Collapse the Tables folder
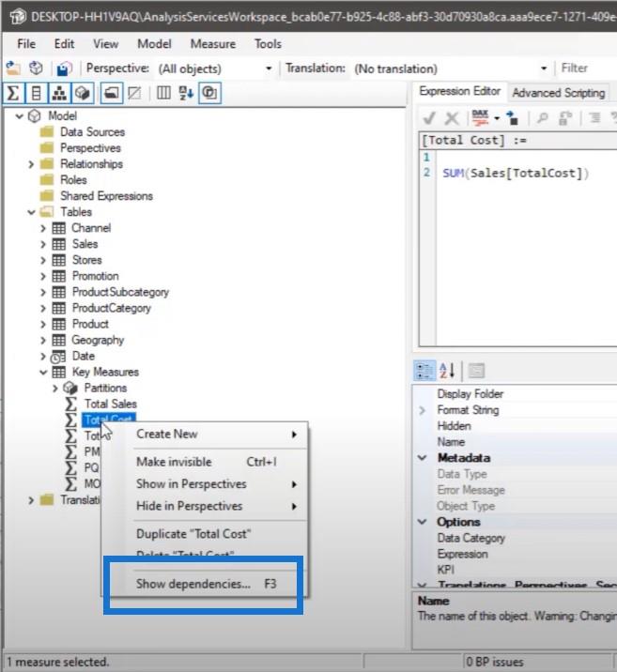This screenshot has width=617, height=672. 31,212
